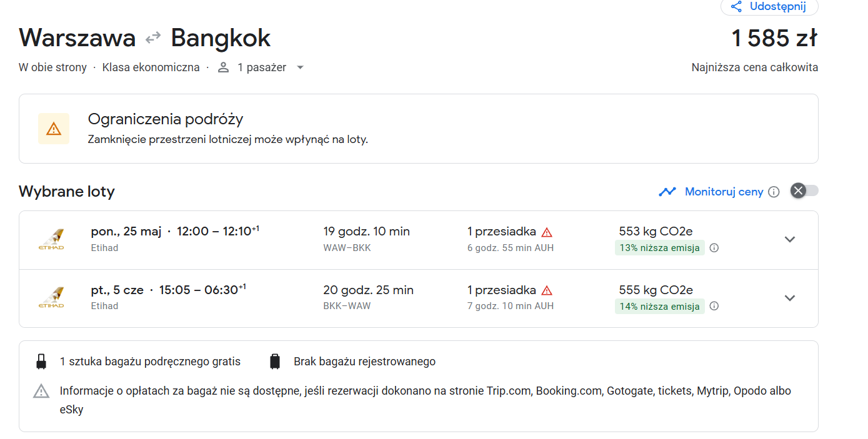The height and width of the screenshot is (439, 868).
Task: Open info icon beside 13% niższa emisja
Action: [x=714, y=248]
